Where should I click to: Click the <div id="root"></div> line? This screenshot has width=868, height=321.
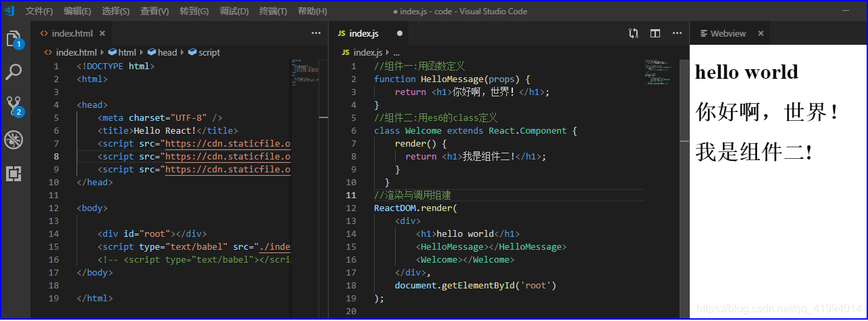[152, 234]
